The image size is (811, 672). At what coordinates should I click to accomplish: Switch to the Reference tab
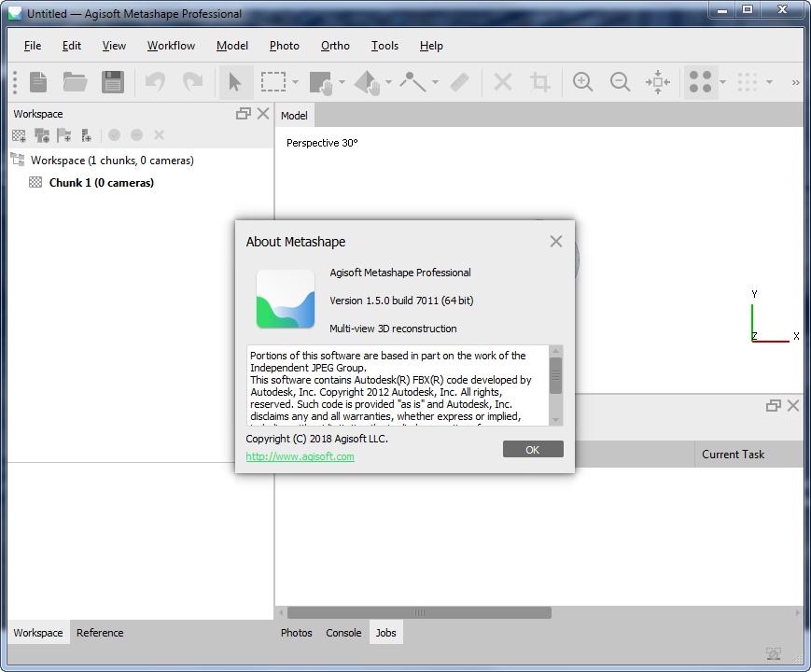point(100,633)
